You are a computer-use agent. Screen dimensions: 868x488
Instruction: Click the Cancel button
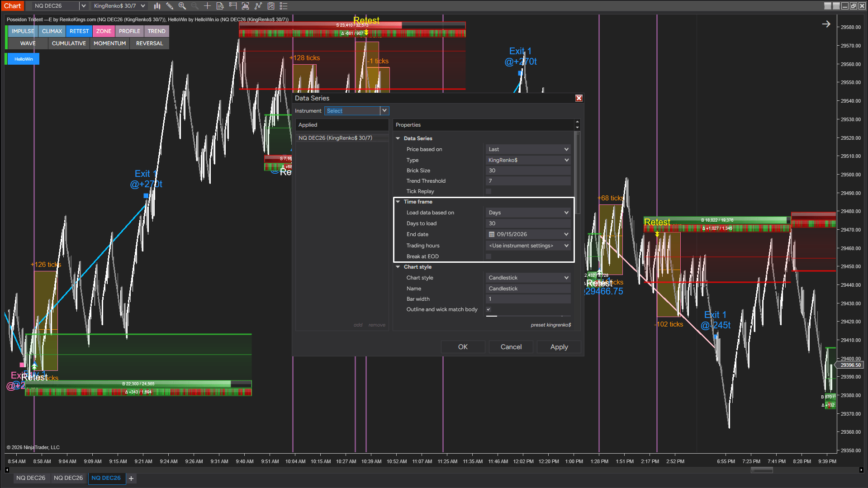click(511, 347)
